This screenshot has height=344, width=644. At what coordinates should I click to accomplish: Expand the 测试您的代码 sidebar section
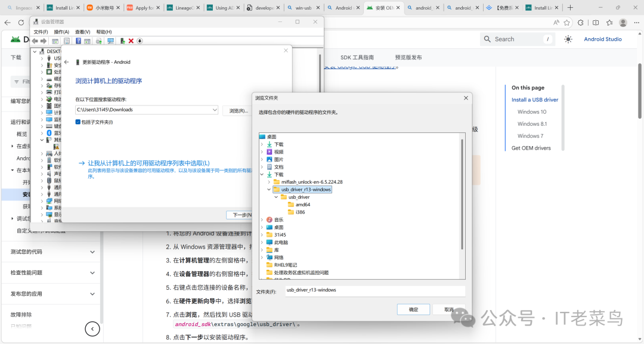(92, 252)
